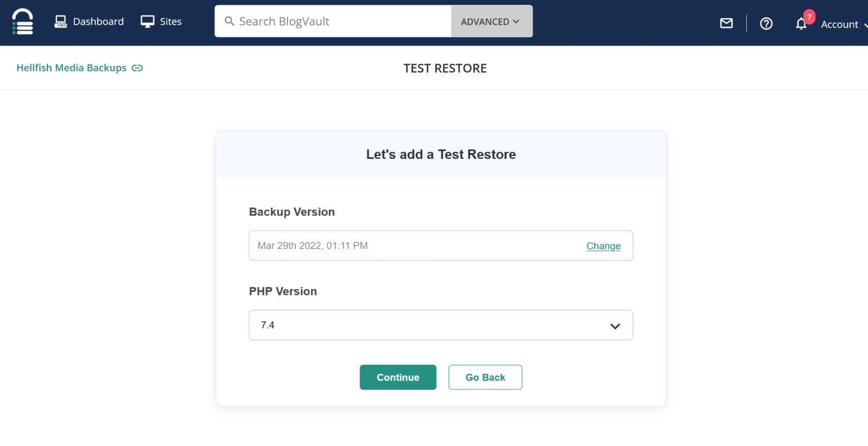Click the link icon beside Hellfish Media Backups
This screenshot has width=868, height=446.
pos(137,68)
